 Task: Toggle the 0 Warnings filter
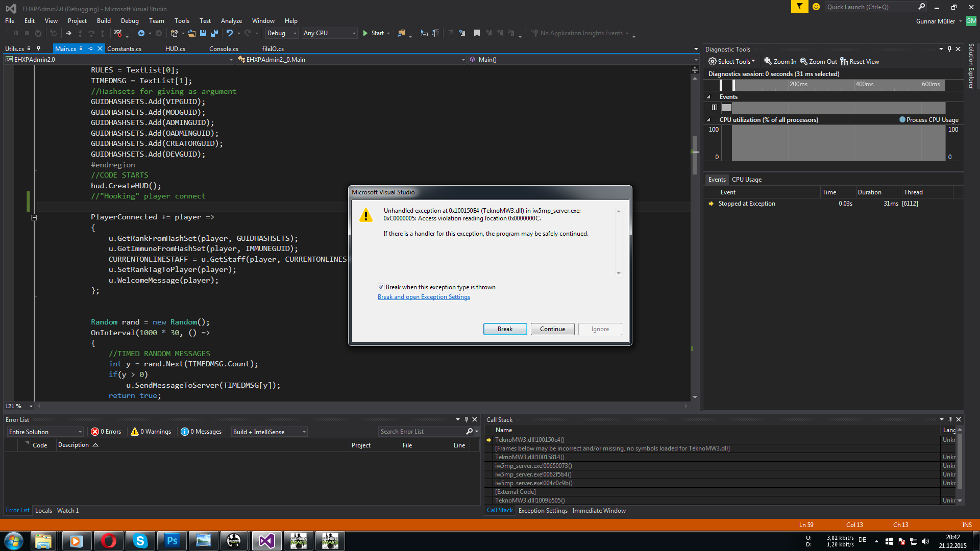click(x=151, y=432)
